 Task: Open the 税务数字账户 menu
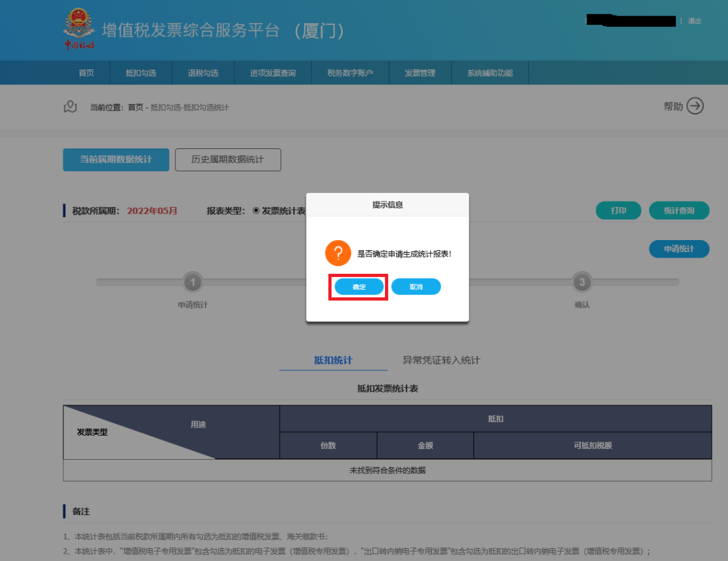pyautogui.click(x=350, y=73)
